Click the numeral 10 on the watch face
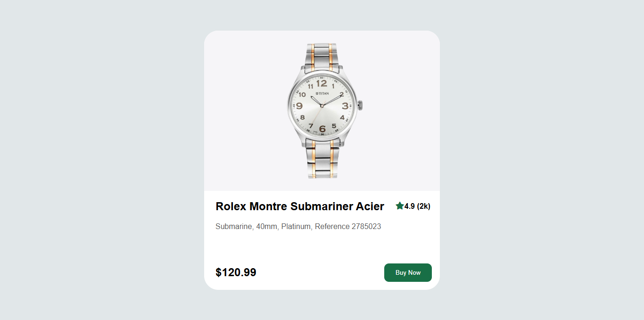The height and width of the screenshot is (320, 644). tap(302, 94)
